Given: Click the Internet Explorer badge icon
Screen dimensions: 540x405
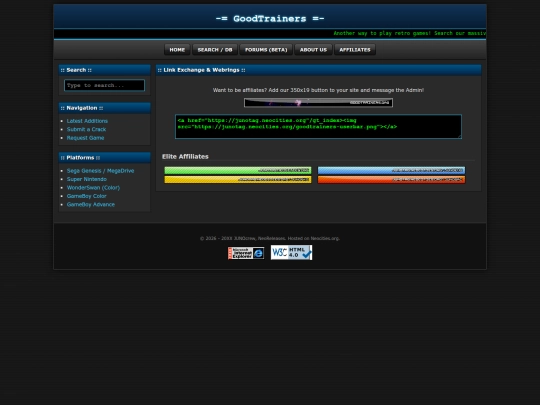Looking at the screenshot, I should point(246,253).
